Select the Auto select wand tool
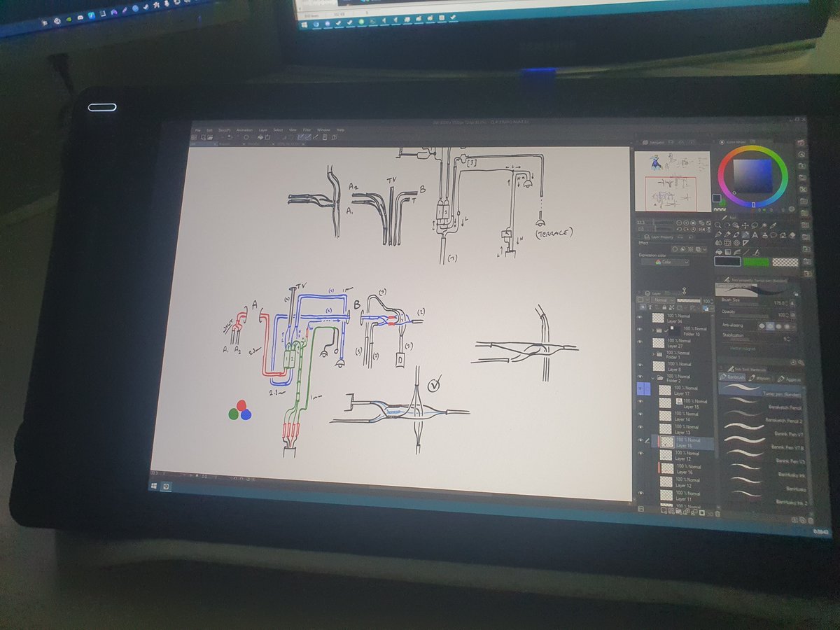Image resolution: width=840 pixels, height=630 pixels. tap(764, 225)
